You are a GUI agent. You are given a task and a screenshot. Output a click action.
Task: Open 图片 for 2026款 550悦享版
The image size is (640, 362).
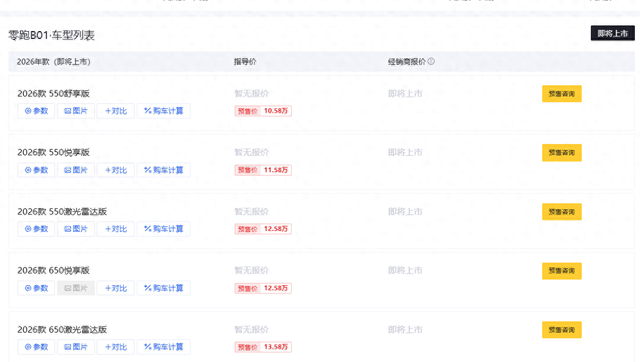[x=76, y=170]
